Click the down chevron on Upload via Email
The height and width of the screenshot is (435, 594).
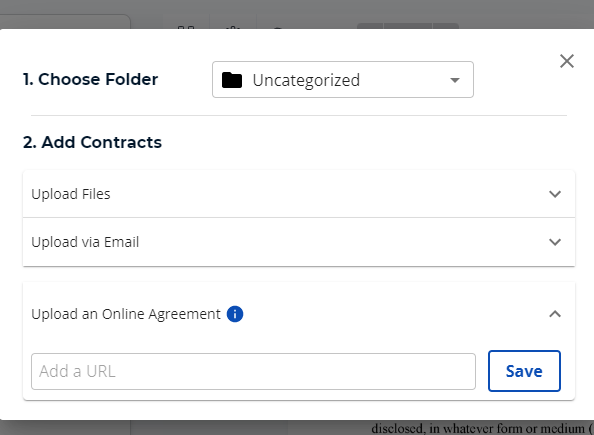[x=555, y=242]
